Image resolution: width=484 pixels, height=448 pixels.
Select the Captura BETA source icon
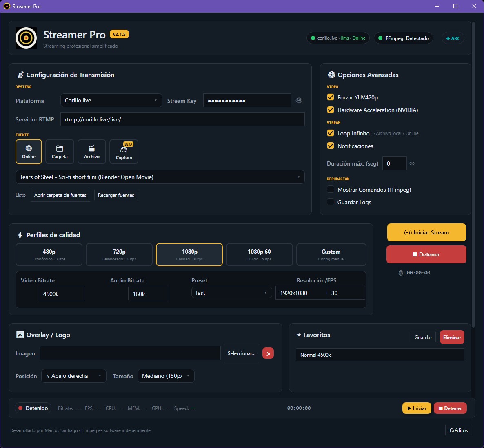coord(124,152)
